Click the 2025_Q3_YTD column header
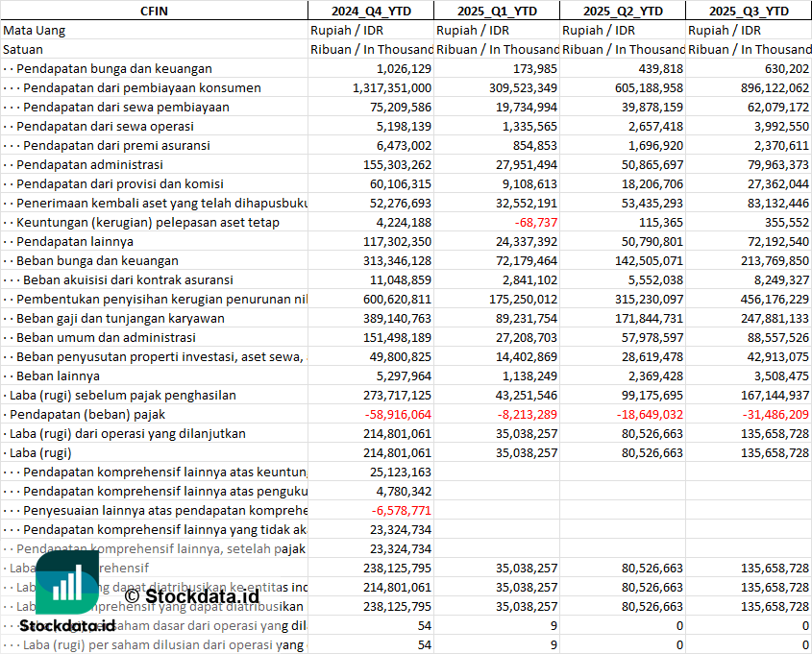 coord(749,11)
